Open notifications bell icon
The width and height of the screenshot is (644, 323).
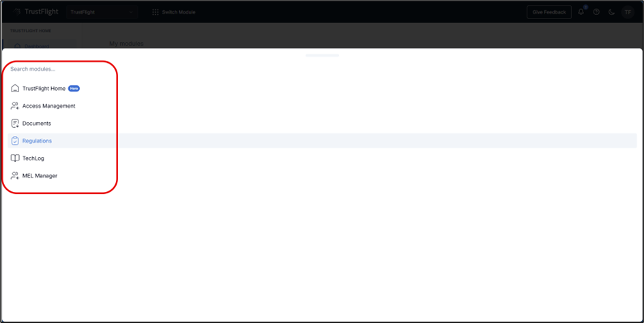click(x=581, y=12)
